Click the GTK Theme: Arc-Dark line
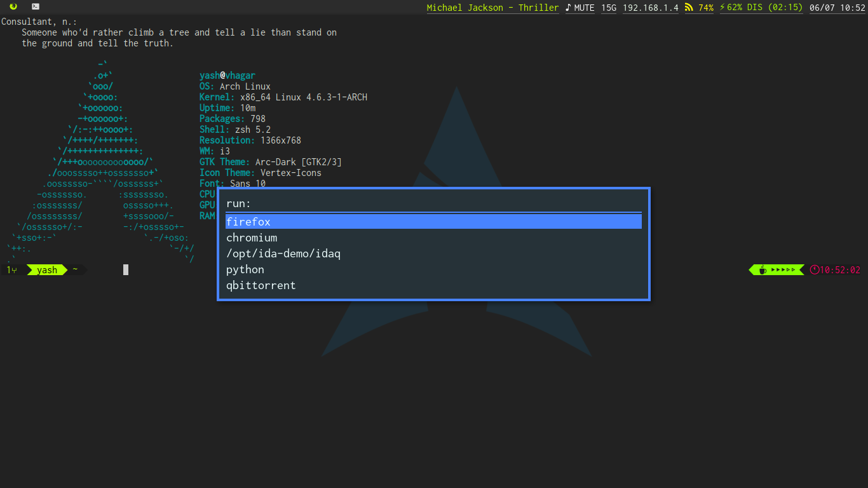Screen dimensions: 868x488 [x=271, y=162]
